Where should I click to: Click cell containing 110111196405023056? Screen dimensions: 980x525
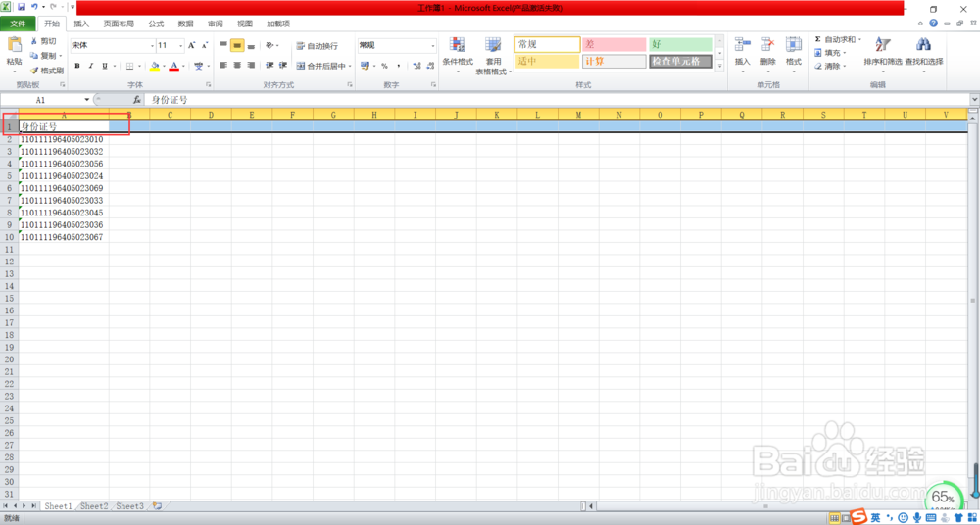coord(64,164)
